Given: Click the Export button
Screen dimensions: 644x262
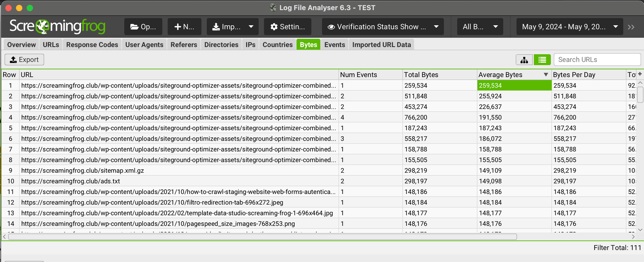Looking at the screenshot, I should pos(24,60).
